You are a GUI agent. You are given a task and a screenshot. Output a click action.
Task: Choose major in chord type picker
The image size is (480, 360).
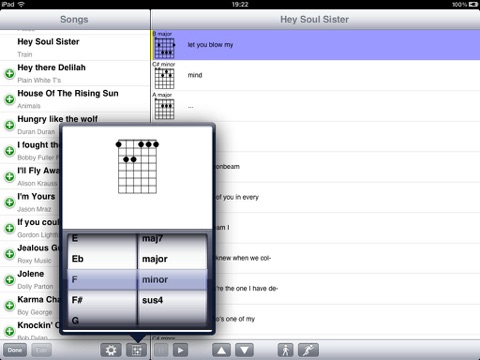click(173, 259)
